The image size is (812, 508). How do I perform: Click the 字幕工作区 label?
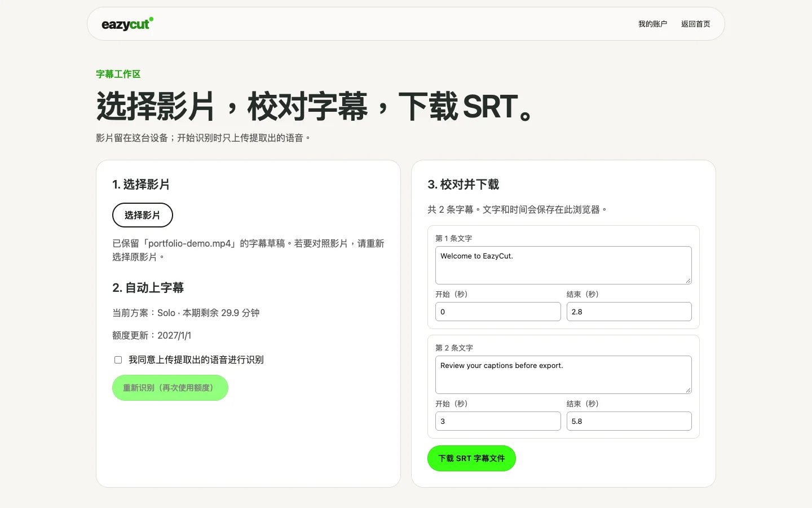point(118,74)
